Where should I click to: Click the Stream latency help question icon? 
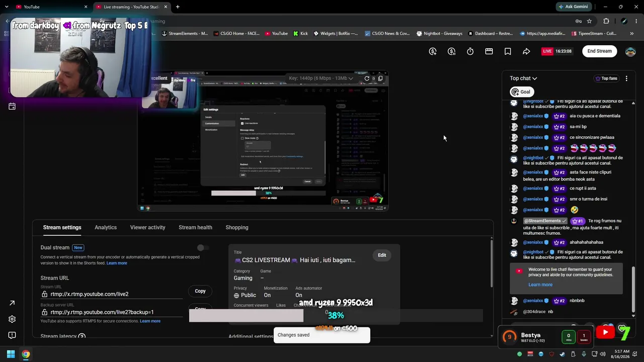point(82,336)
